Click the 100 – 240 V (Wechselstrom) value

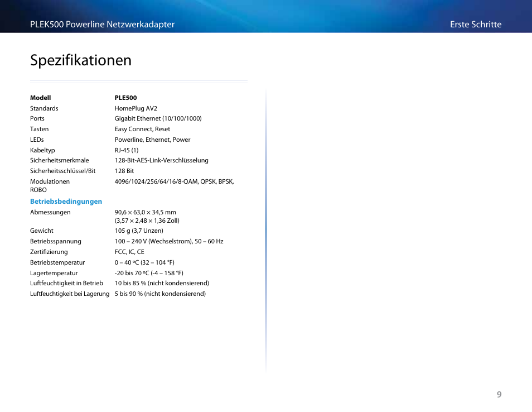(x=169, y=241)
